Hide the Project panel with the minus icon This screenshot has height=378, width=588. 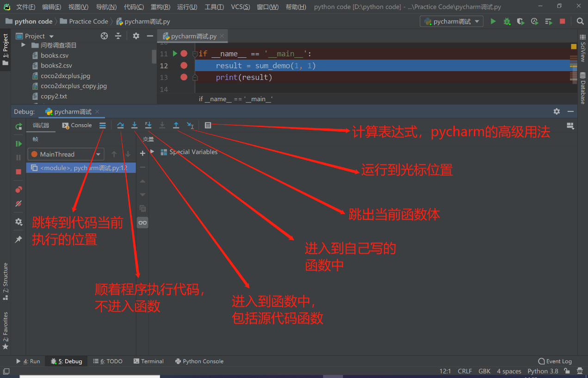click(x=150, y=36)
